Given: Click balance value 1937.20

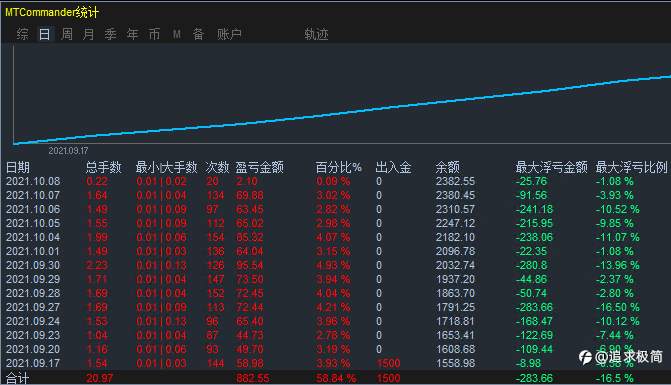Looking at the screenshot, I should tap(455, 279).
